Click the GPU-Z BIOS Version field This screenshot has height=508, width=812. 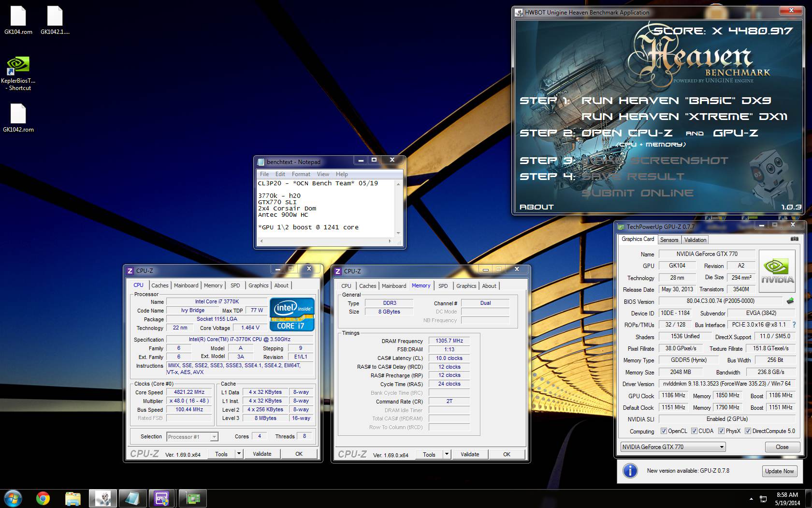tap(720, 301)
